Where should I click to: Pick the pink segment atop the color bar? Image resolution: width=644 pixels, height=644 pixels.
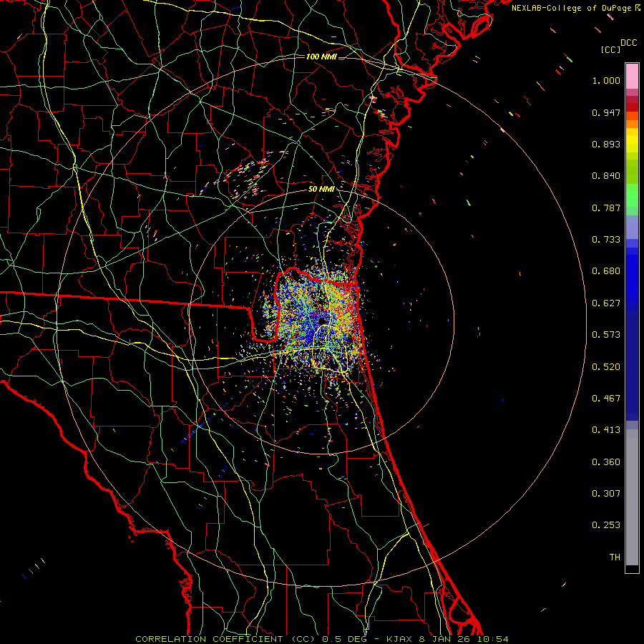click(x=632, y=76)
